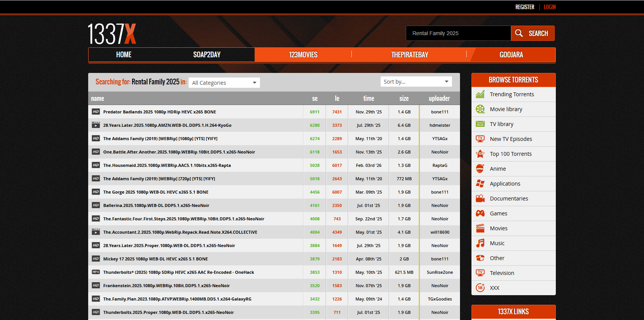Screen dimensions: 644x320
Task: Open the All Categories dropdown
Action: pyautogui.click(x=224, y=83)
